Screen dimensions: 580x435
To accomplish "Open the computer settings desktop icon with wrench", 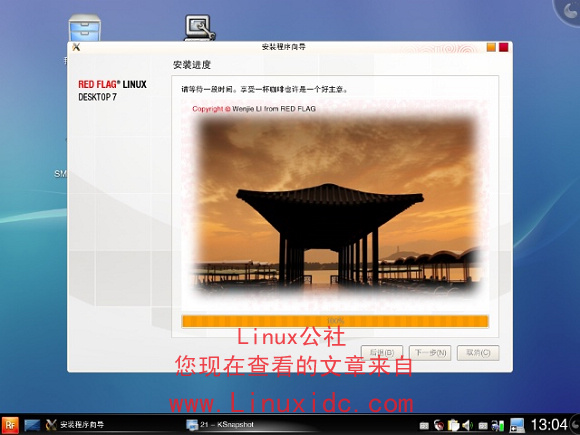I will pyautogui.click(x=200, y=28).
